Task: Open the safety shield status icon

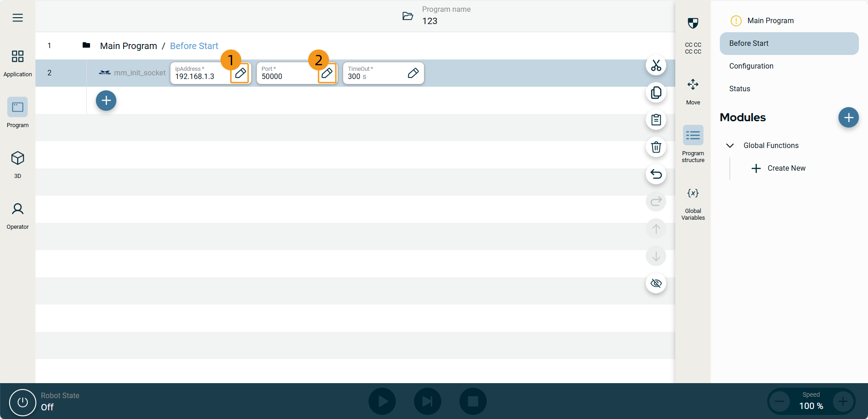Action: tap(693, 23)
